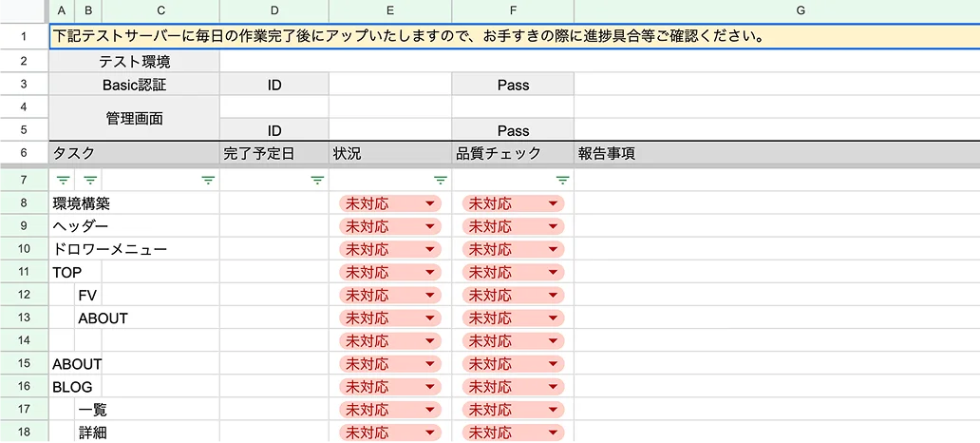Select the row 1 header number
The width and height of the screenshot is (980, 443).
[x=23, y=37]
